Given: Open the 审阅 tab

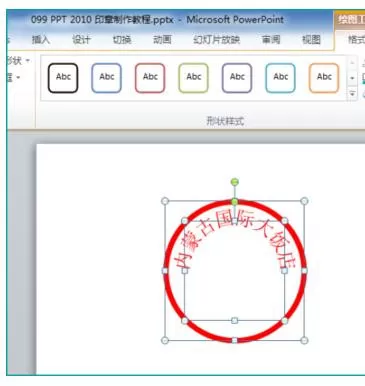Looking at the screenshot, I should [271, 40].
